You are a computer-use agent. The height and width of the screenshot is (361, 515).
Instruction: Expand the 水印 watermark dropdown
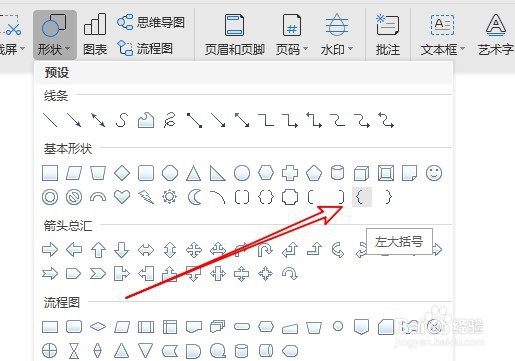click(337, 35)
